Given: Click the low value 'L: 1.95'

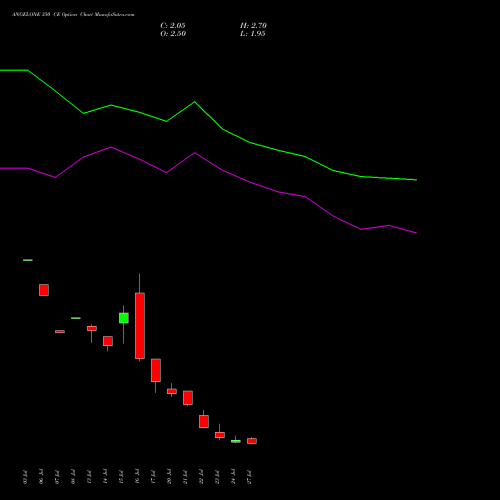Looking at the screenshot, I should coord(253,34).
